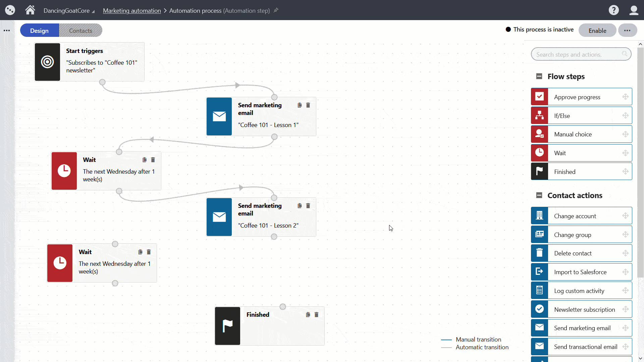
Task: Select the Approve progress flow step icon
Action: pos(540,97)
